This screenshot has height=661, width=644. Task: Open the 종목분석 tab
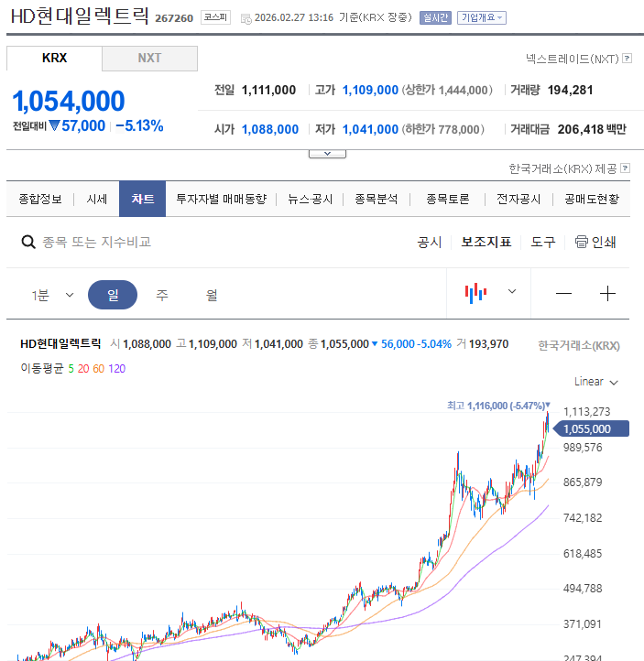377,199
